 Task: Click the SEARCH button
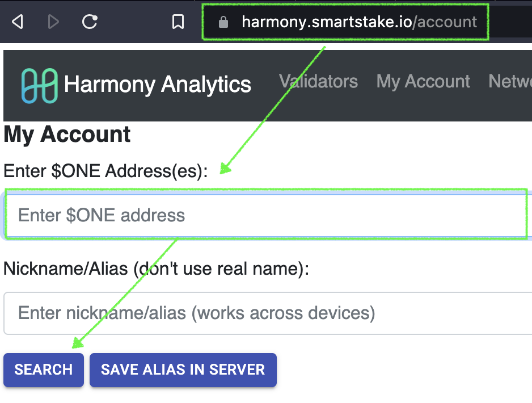(x=44, y=370)
